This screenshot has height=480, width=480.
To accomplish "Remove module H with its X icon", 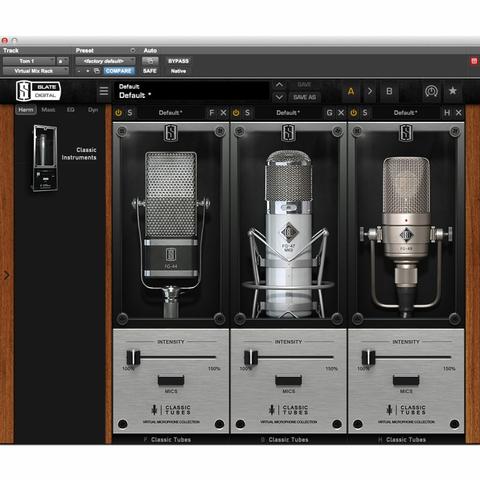I will (459, 113).
